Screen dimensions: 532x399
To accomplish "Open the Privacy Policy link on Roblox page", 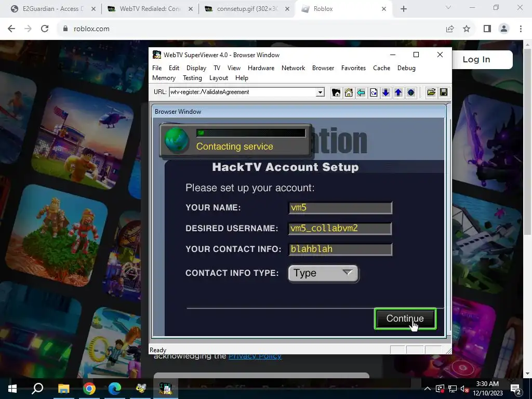I will click(255, 356).
